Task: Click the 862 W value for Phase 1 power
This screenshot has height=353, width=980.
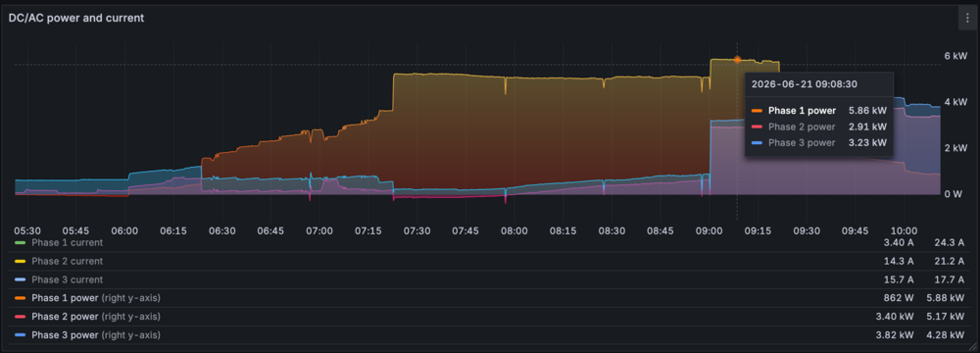Action: pos(898,298)
